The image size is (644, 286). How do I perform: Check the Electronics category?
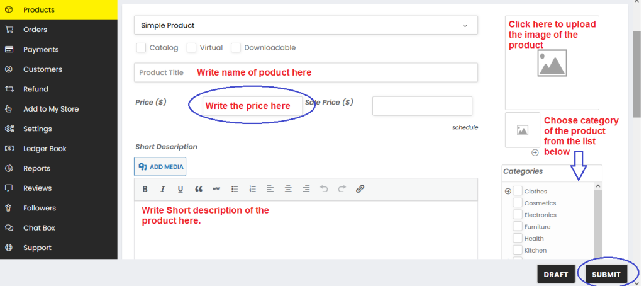(518, 215)
